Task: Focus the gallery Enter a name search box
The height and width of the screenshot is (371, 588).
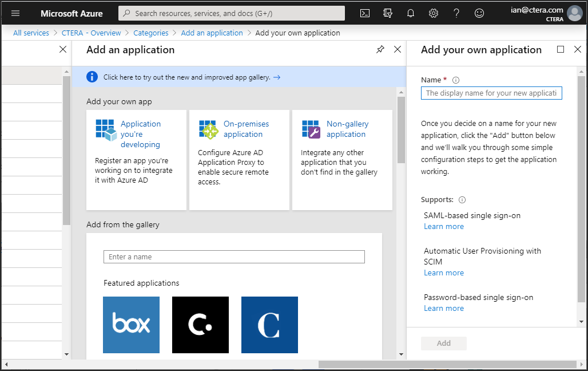Action: click(234, 257)
